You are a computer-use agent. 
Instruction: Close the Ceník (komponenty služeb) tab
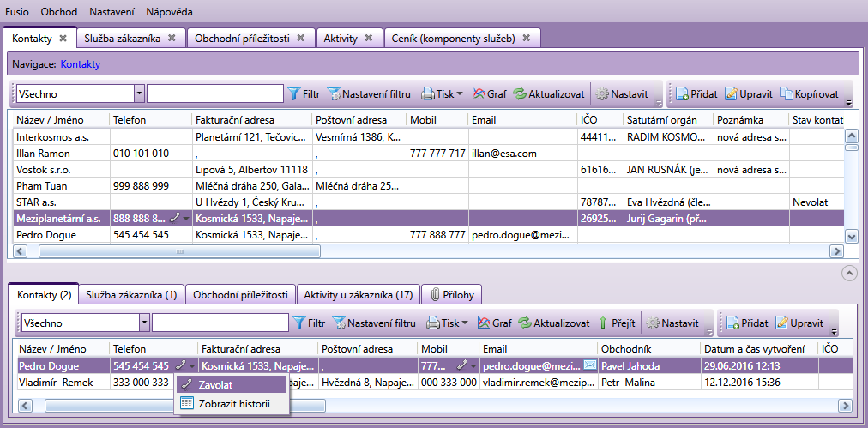point(527,39)
